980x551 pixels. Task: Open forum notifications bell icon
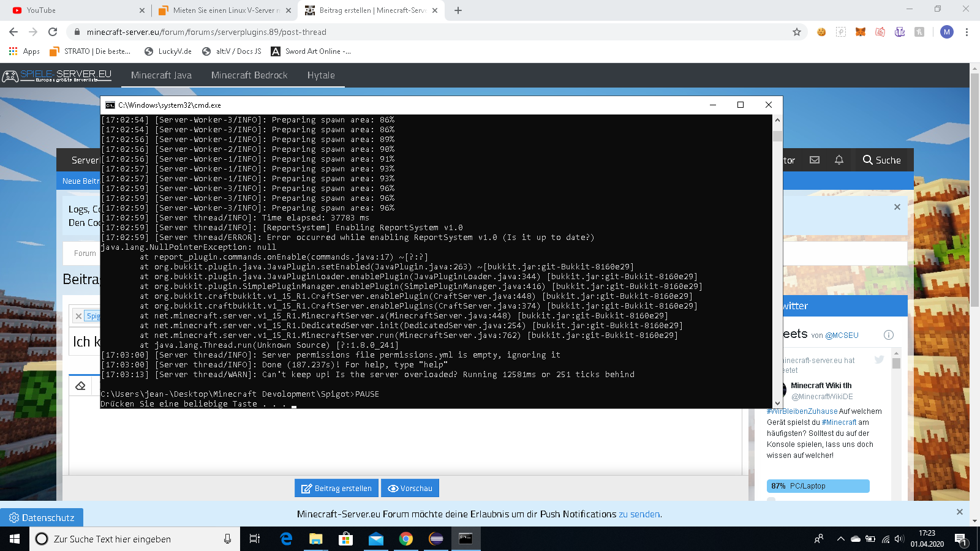coord(839,160)
